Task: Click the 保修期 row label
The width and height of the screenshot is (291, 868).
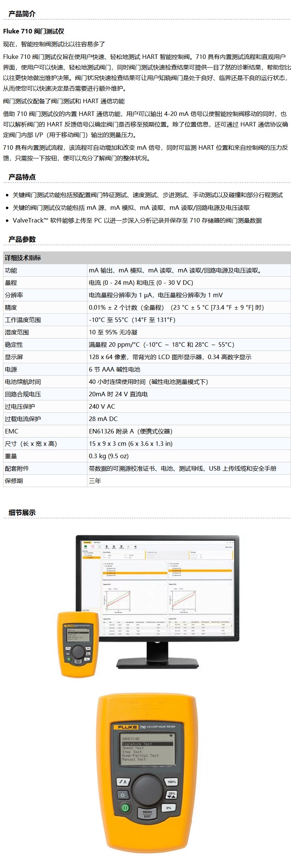Action: [x=14, y=481]
